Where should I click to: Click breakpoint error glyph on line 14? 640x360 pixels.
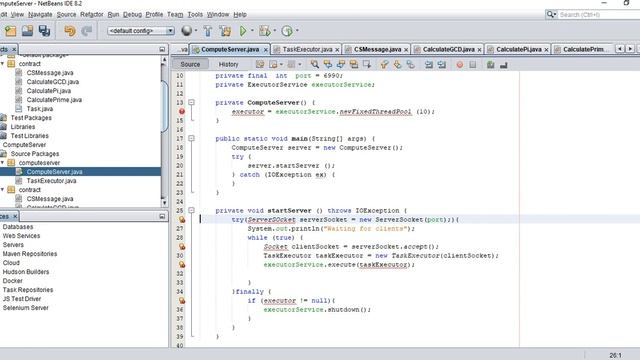[x=182, y=111]
